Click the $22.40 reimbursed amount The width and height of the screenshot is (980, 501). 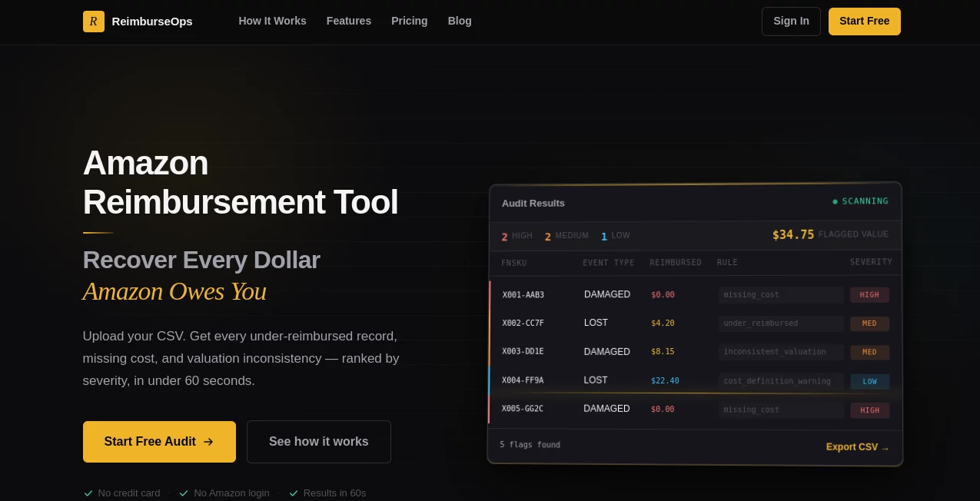click(x=665, y=380)
